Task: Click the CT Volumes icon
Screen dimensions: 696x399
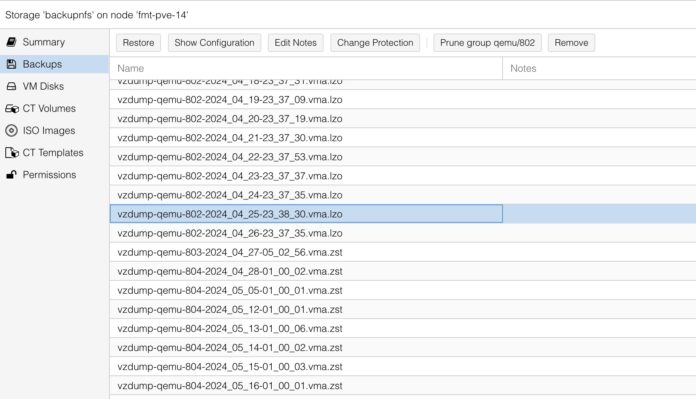Action: 12,108
